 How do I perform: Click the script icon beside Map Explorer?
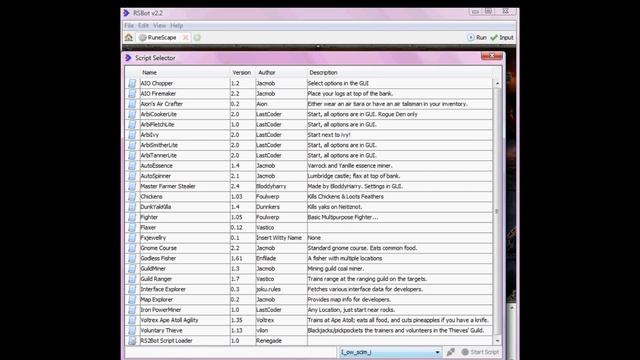pyautogui.click(x=132, y=300)
